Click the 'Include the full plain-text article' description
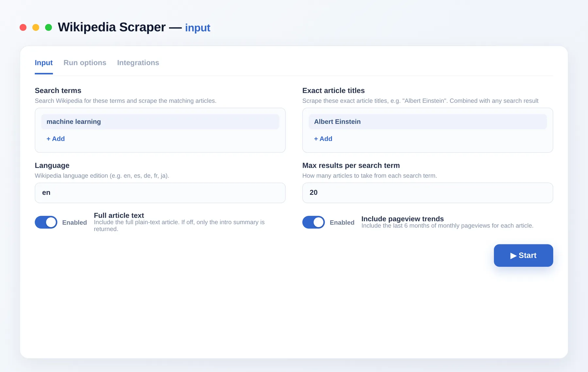588x372 pixels. click(179, 225)
